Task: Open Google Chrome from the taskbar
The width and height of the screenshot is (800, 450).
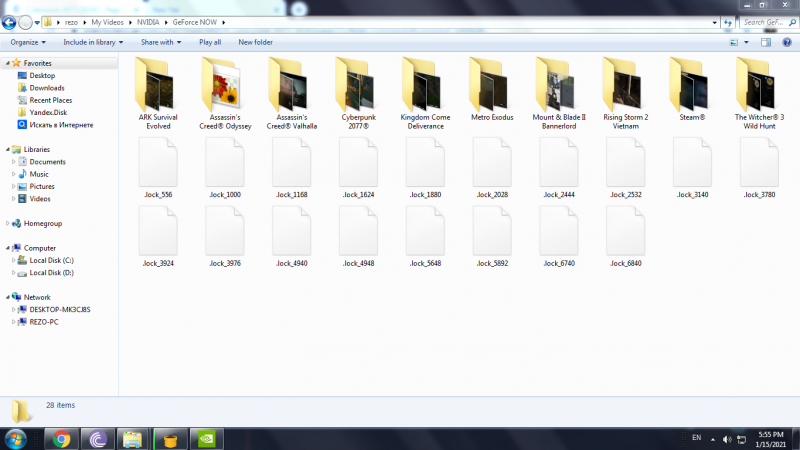Action: pyautogui.click(x=61, y=438)
